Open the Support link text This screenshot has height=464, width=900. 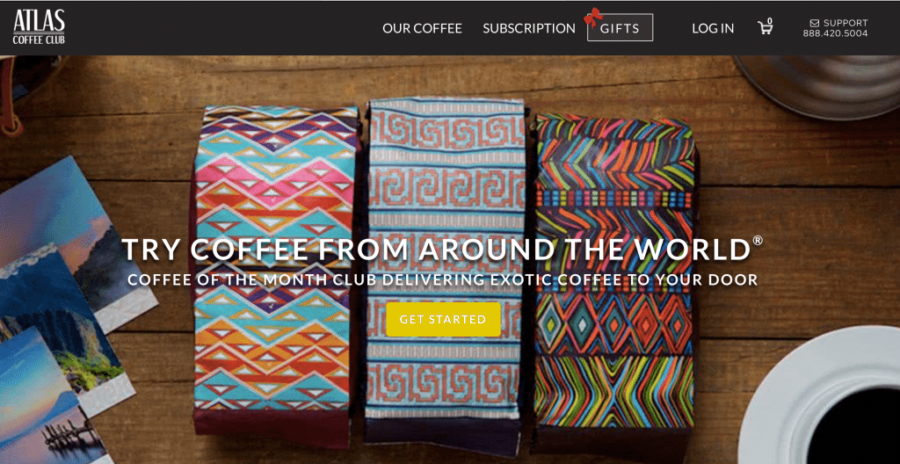pos(845,23)
